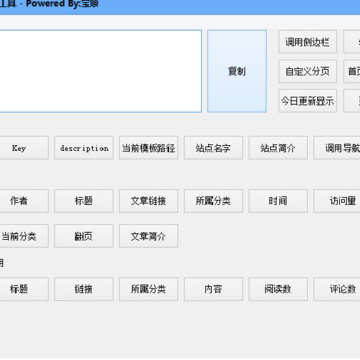This screenshot has height=360, width=360.
Task: Click the 今日更新显示 button
Action: (x=308, y=101)
